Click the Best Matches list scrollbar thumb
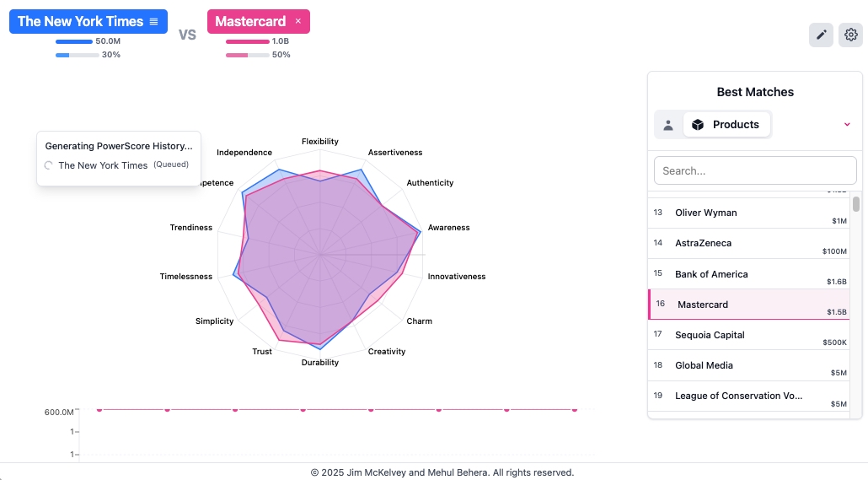This screenshot has width=868, height=480. (x=856, y=204)
